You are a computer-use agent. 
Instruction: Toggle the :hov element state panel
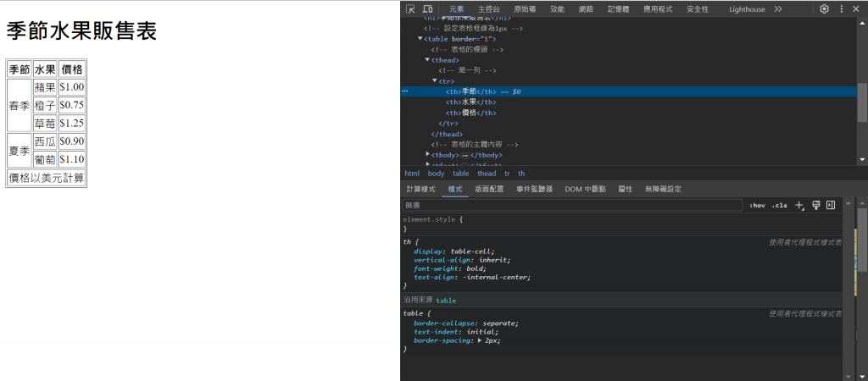757,205
